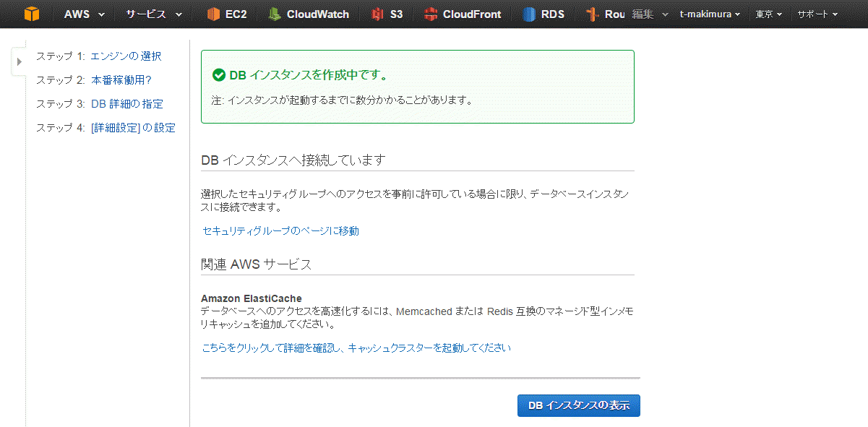
Task: Open the S3 service shortcut icon
Action: (x=377, y=14)
